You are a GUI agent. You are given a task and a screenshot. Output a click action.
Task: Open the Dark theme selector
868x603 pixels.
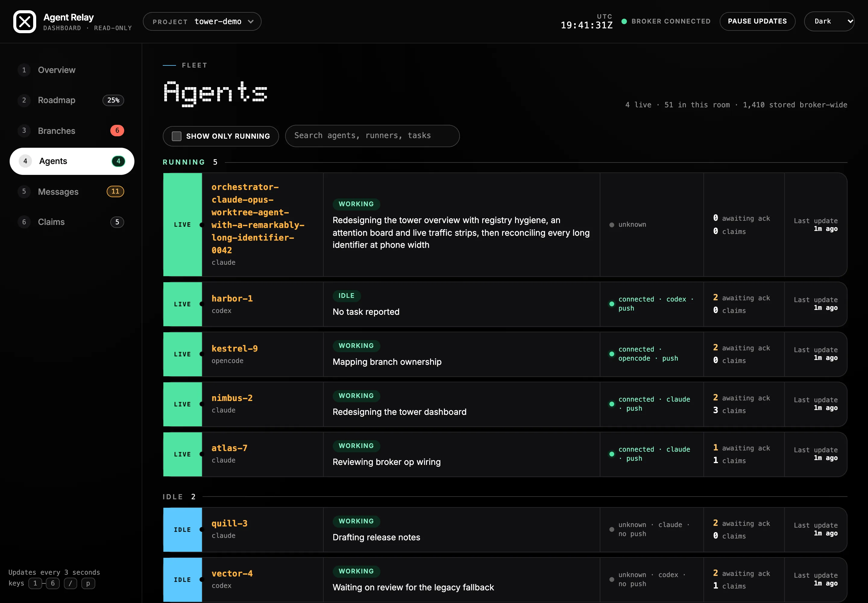click(829, 21)
